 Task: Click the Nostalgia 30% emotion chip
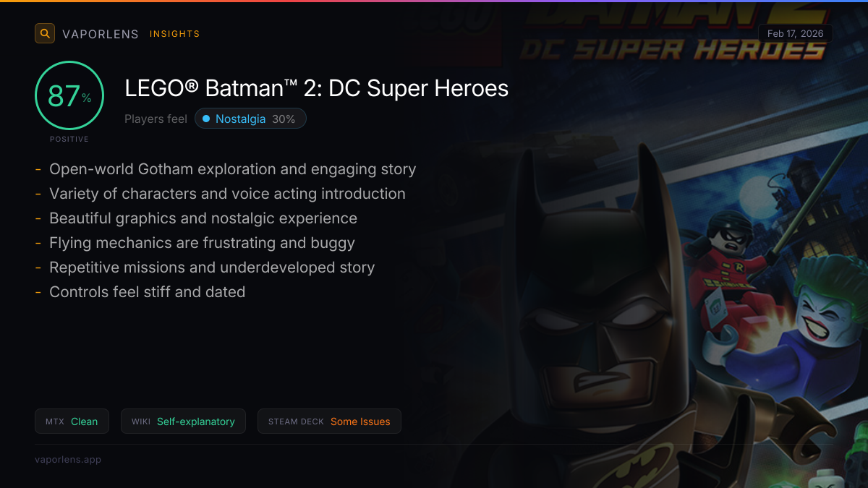point(250,119)
